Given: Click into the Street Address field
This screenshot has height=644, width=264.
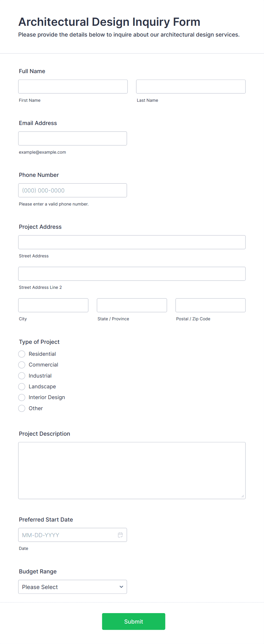Looking at the screenshot, I should (x=132, y=242).
